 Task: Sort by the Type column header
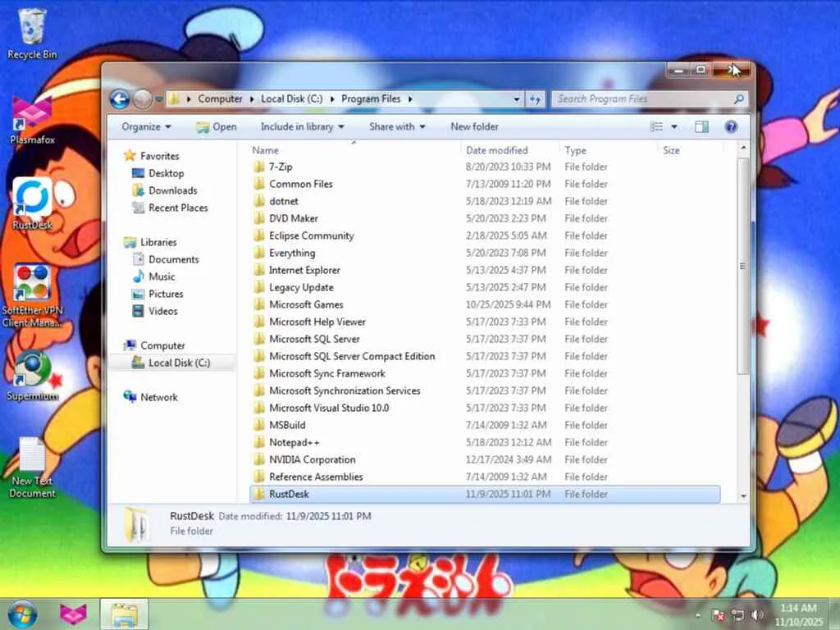tap(608, 151)
